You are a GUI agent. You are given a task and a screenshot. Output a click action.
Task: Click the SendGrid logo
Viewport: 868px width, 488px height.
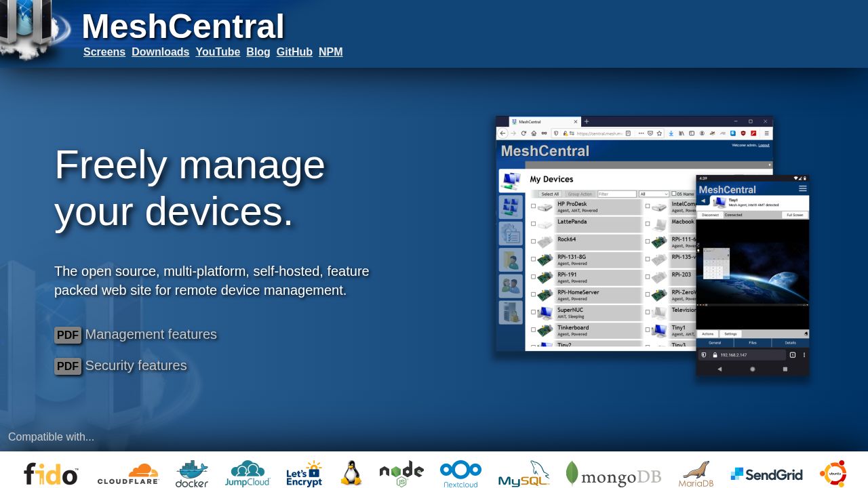pyautogui.click(x=766, y=474)
